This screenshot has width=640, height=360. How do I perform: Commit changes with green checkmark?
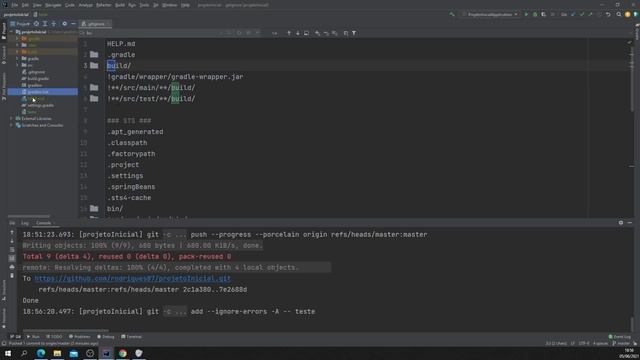coord(582,14)
